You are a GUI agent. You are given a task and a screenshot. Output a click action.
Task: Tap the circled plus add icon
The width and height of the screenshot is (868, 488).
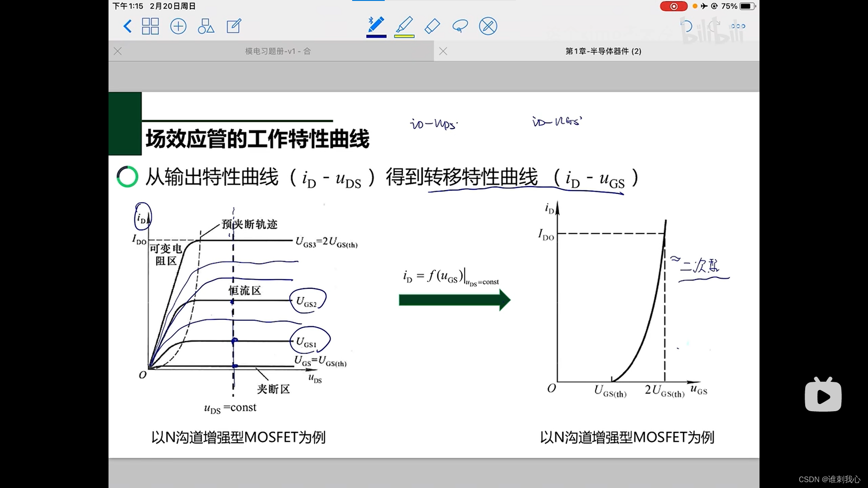[x=178, y=26]
